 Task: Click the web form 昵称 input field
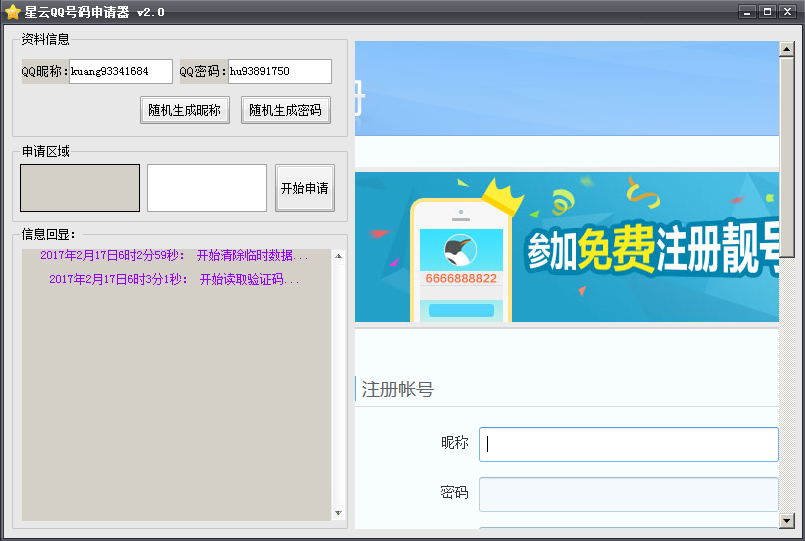629,445
